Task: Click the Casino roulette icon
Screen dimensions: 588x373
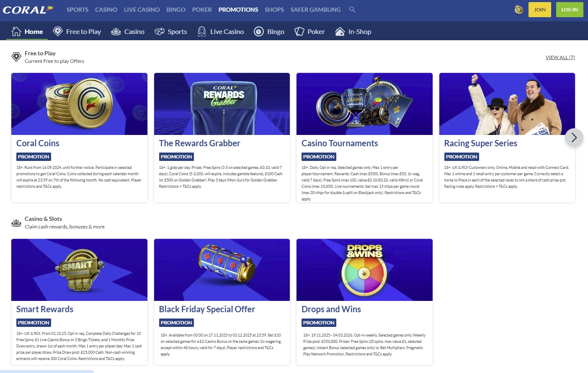Action: (116, 31)
